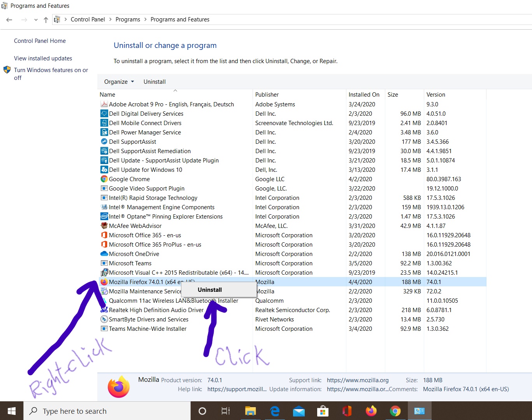Go up one level with Up arrow

[46, 20]
